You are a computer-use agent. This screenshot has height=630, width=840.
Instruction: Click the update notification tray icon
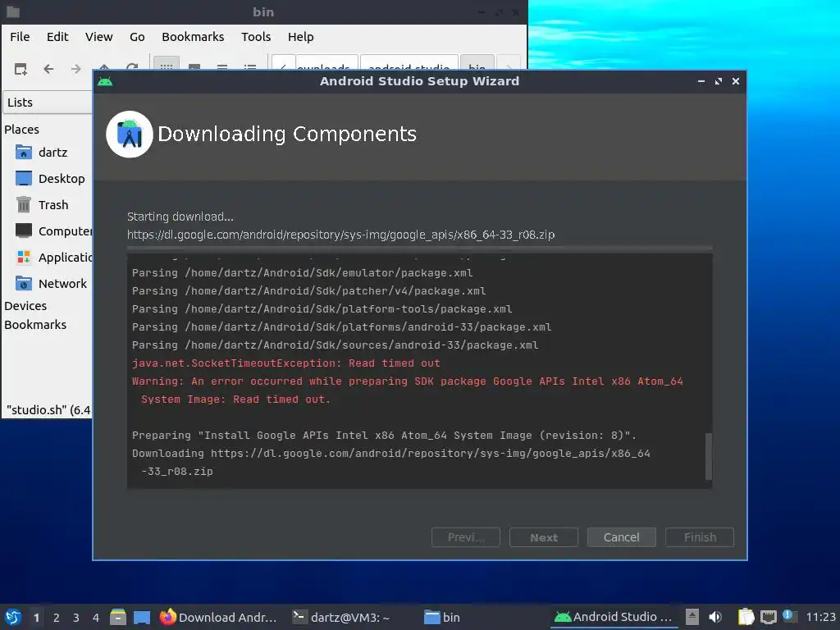788,616
